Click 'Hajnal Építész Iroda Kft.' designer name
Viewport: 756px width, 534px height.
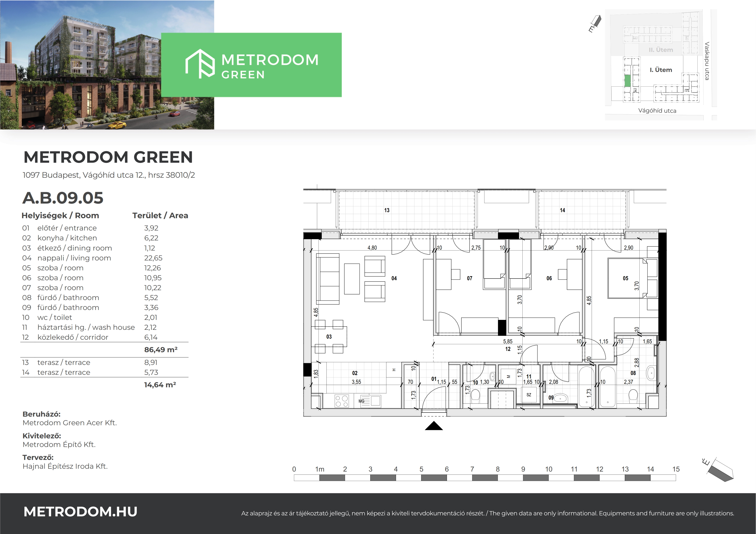click(x=65, y=466)
